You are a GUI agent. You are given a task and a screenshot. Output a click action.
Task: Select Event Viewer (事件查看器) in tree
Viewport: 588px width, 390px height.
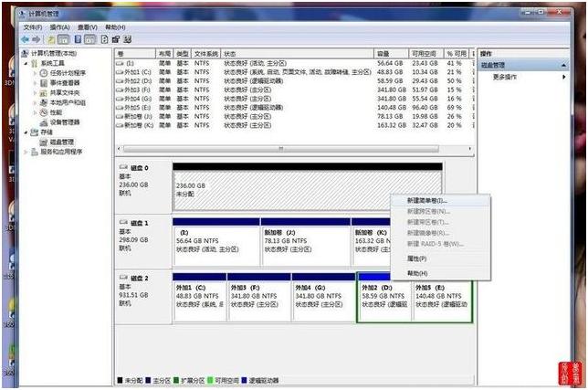65,82
